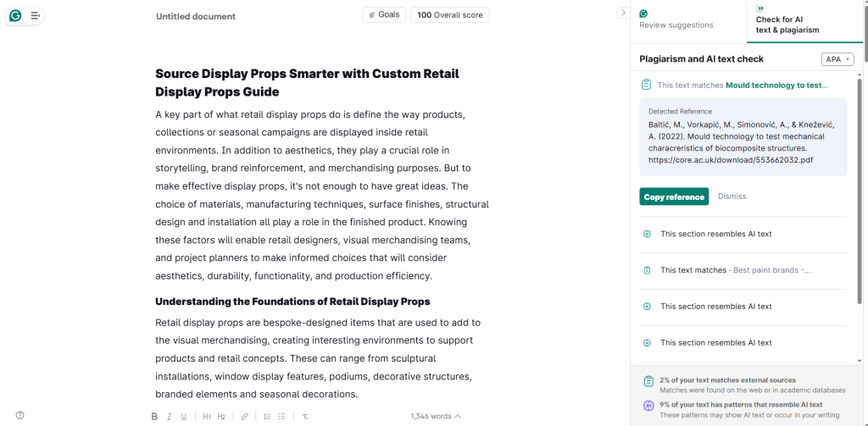Dismiss the detected reference match

point(732,196)
